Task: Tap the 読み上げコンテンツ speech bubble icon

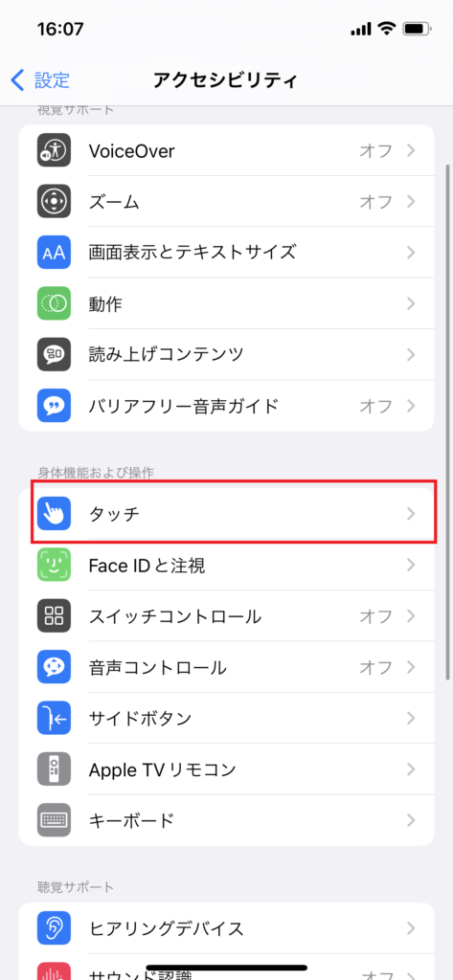Action: [x=54, y=355]
